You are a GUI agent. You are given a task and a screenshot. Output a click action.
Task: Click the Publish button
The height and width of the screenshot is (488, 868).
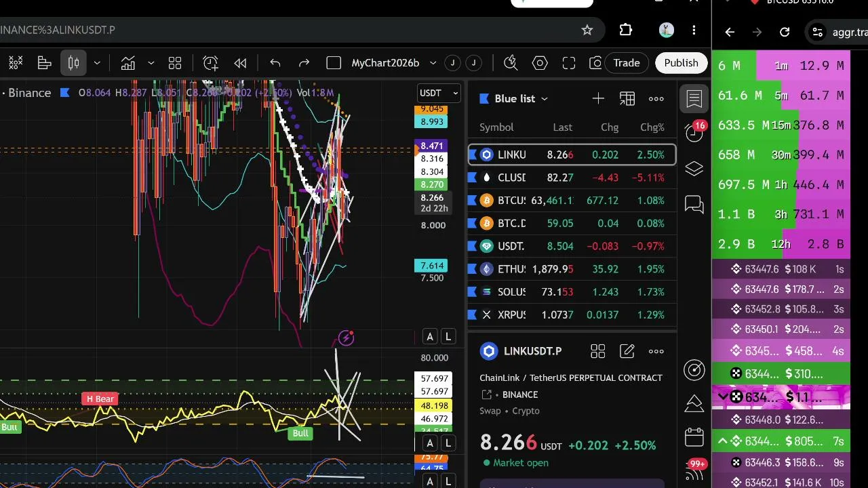tap(681, 63)
